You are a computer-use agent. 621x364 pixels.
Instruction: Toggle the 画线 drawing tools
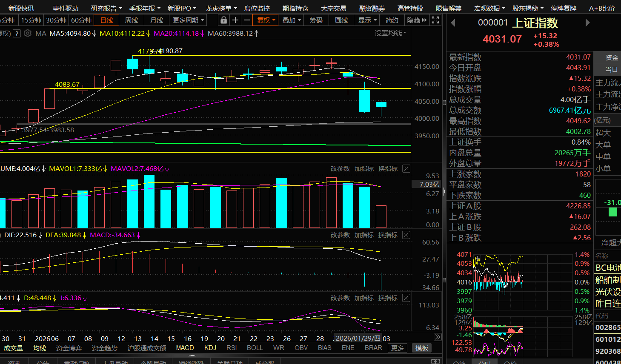[x=341, y=20]
